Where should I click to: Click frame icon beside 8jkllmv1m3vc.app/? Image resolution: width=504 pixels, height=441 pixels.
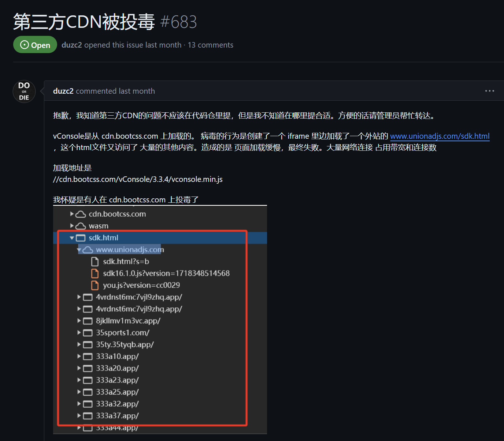click(88, 321)
